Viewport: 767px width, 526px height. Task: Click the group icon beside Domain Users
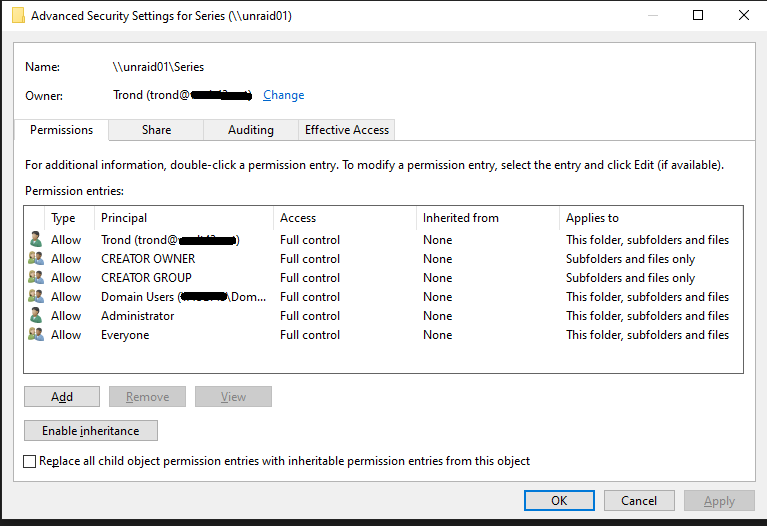tap(36, 297)
